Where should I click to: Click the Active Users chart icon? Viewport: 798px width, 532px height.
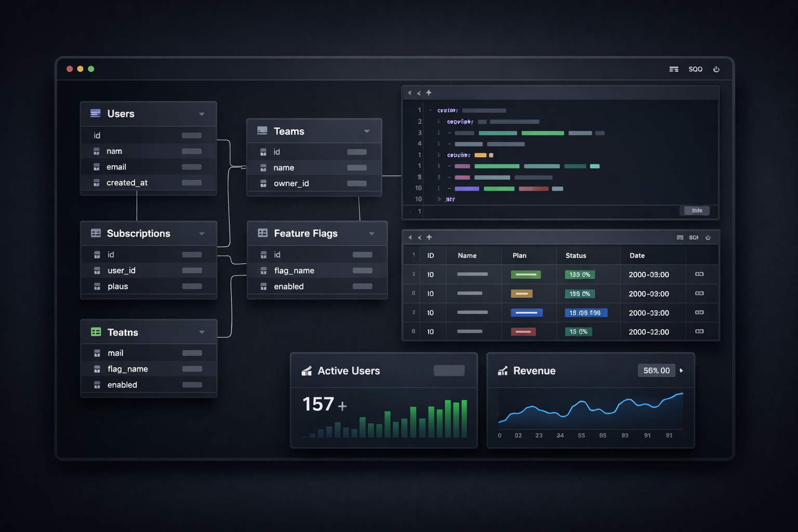click(307, 370)
